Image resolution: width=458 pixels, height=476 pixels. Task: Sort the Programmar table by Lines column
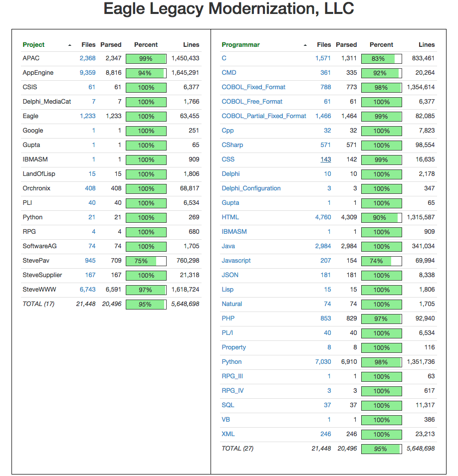tap(427, 45)
